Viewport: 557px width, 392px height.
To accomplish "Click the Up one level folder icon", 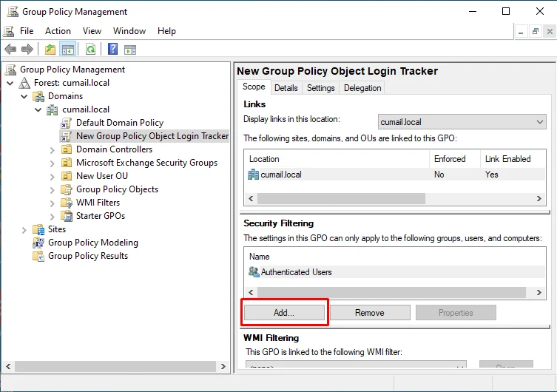I will coord(50,49).
